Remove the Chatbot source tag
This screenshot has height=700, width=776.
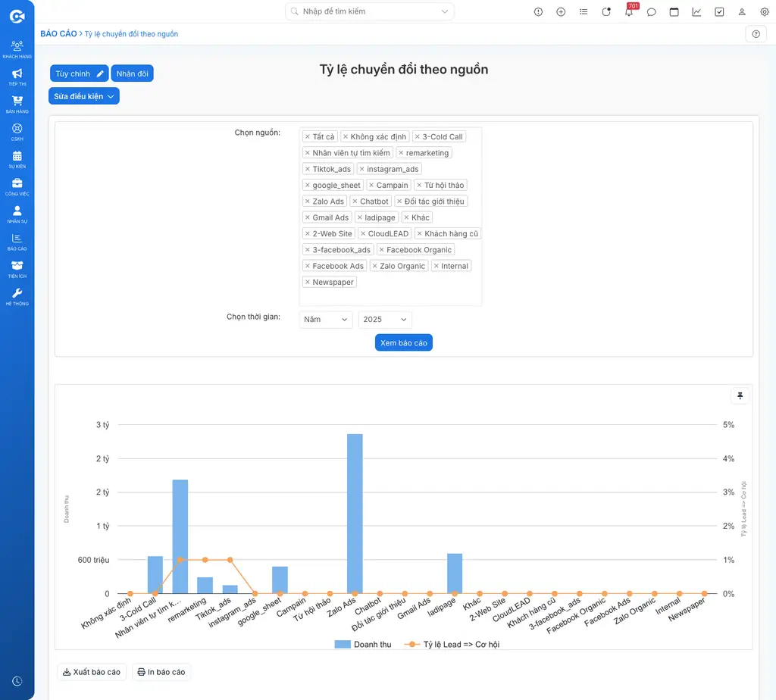355,202
